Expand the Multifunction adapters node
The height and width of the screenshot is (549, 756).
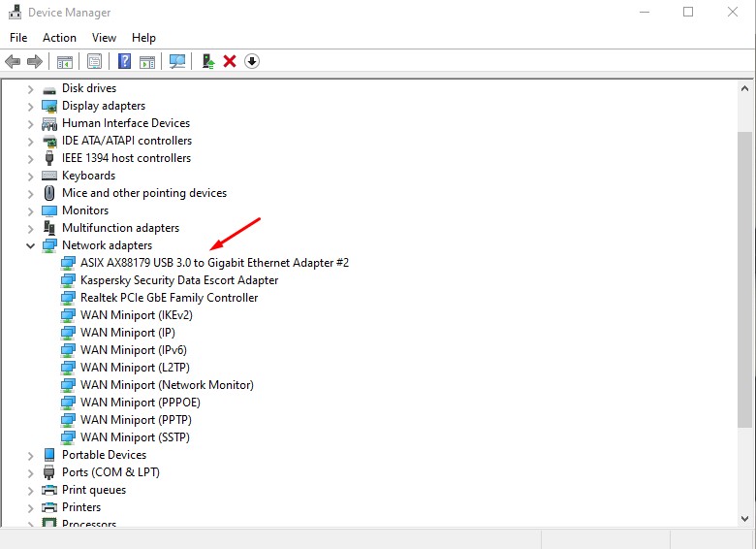(x=30, y=229)
